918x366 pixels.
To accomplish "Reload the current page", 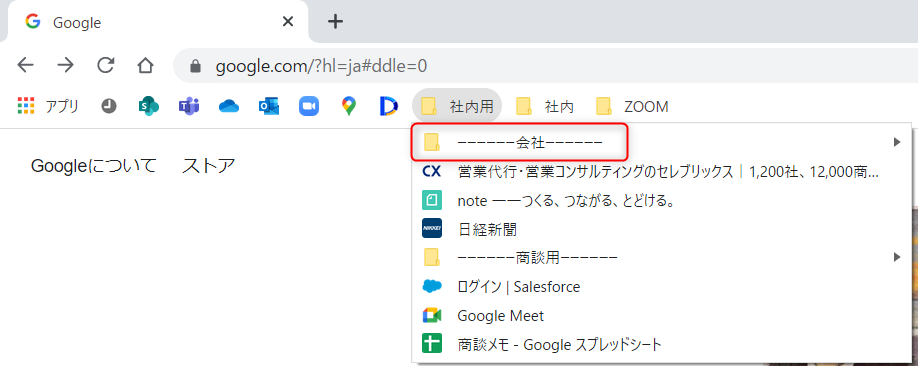I will pos(105,66).
